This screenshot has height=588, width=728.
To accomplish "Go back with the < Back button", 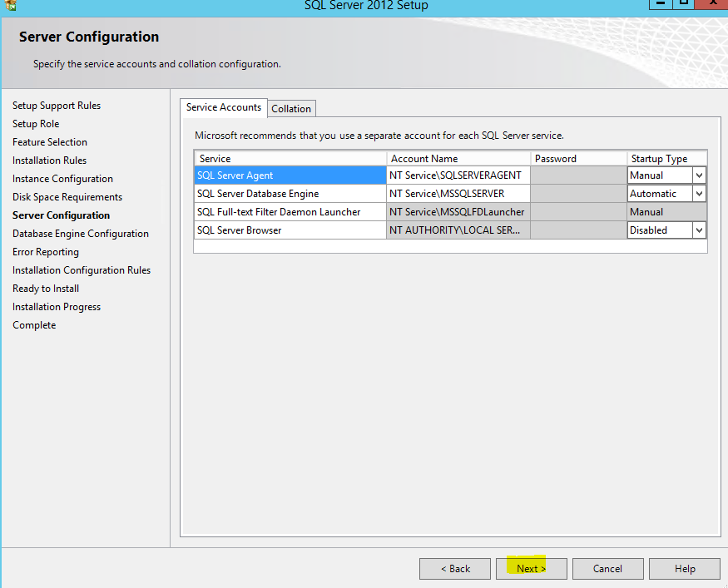I will click(x=455, y=569).
